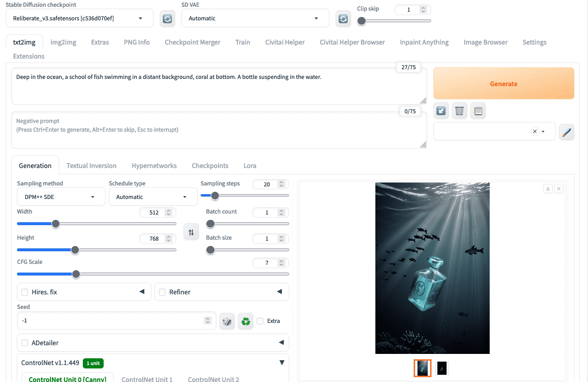Open the Checkpoint Merger tab
Viewport: 588px width, 382px height.
click(192, 42)
